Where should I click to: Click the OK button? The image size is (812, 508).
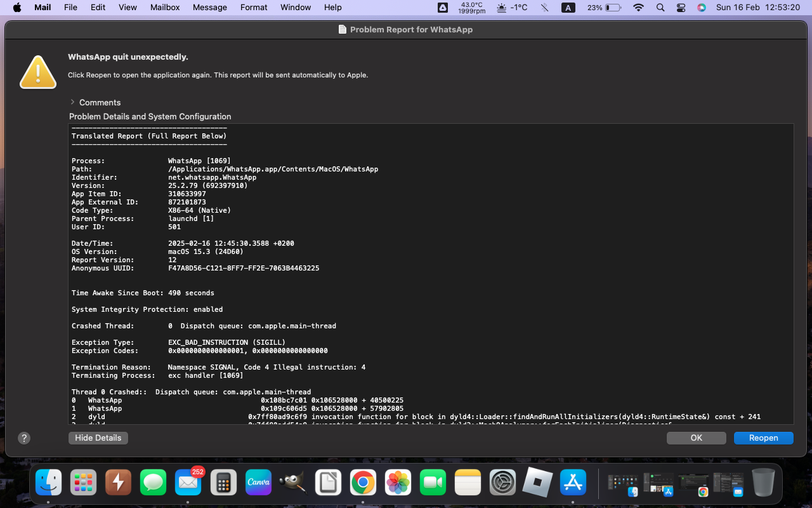(x=697, y=438)
